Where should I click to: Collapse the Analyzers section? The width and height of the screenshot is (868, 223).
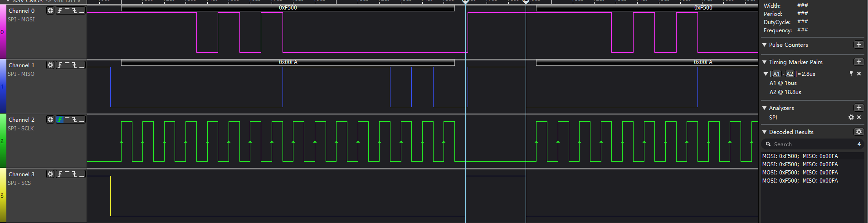point(765,108)
